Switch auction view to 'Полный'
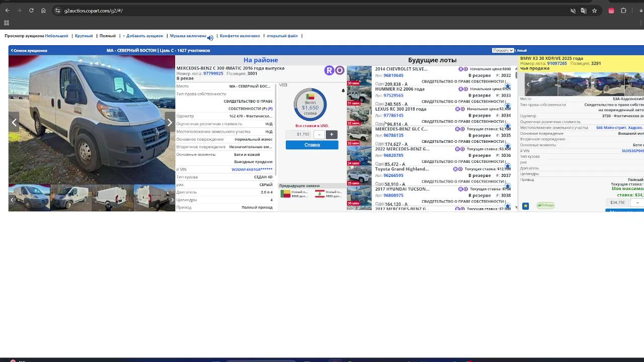 pos(108,36)
